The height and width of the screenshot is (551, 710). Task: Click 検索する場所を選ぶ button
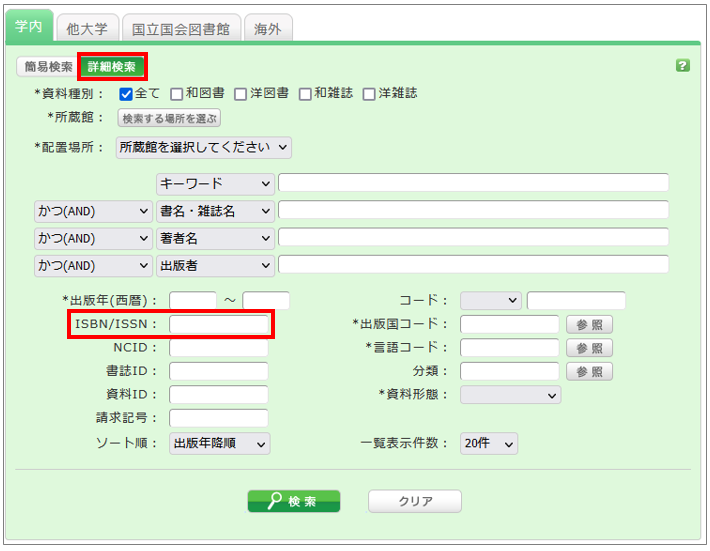[168, 118]
